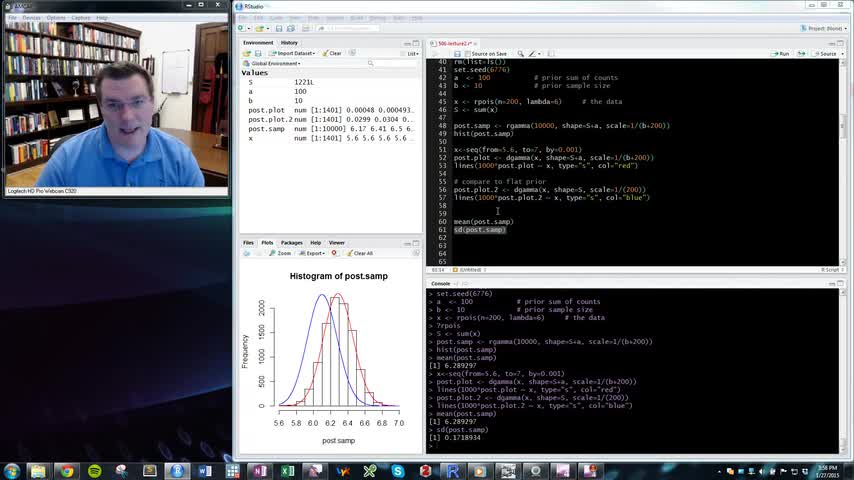
Task: Click the Source button in editor
Action: 824,54
